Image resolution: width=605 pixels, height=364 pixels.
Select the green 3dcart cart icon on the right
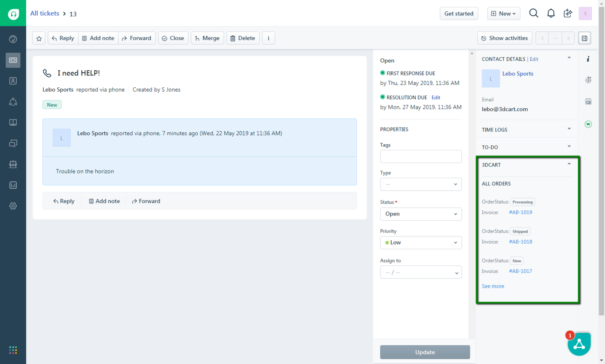coord(588,124)
